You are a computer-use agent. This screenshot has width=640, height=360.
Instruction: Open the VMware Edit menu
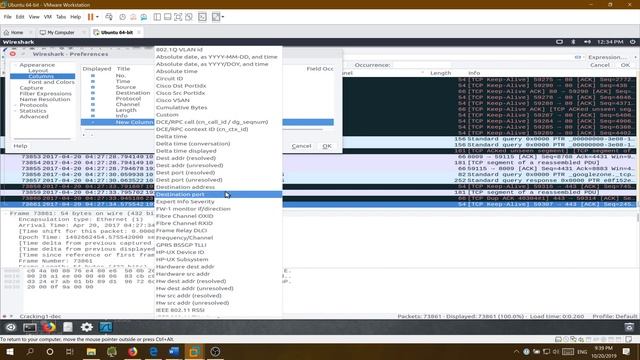20,17
